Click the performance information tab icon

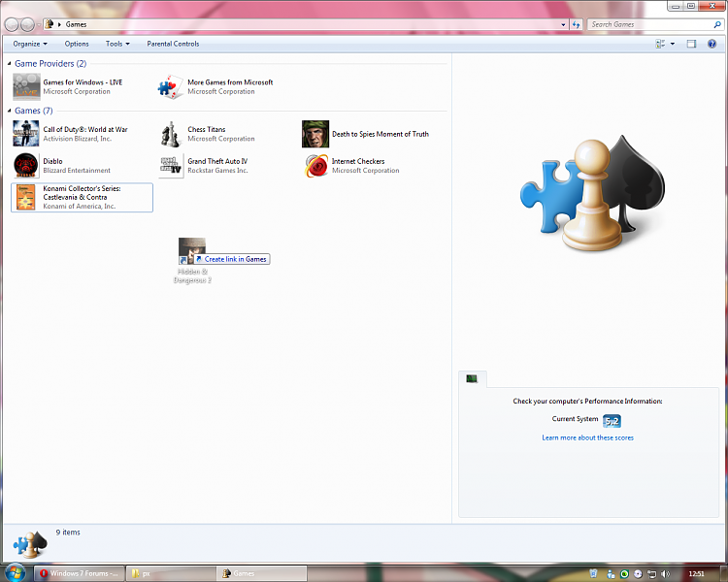click(472, 378)
